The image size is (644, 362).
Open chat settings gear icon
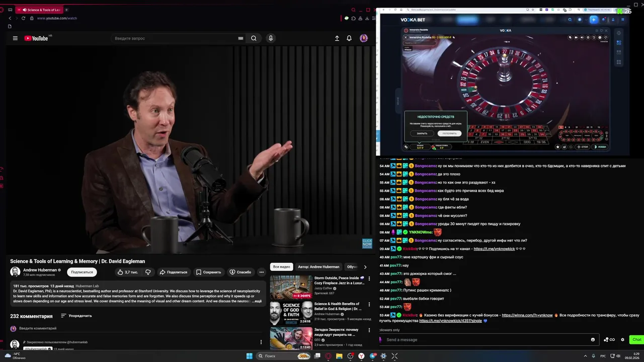pos(622,339)
